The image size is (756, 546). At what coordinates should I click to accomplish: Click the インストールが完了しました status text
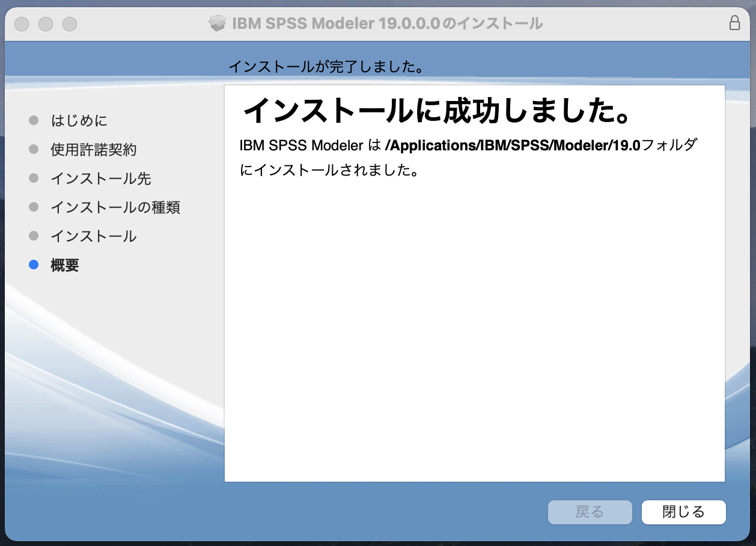click(326, 67)
